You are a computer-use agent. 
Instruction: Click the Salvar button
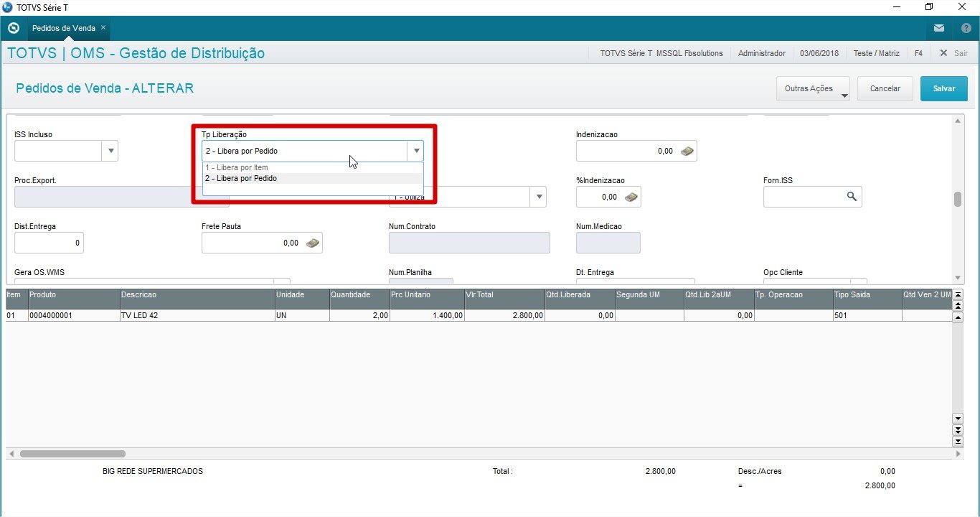[x=944, y=88]
